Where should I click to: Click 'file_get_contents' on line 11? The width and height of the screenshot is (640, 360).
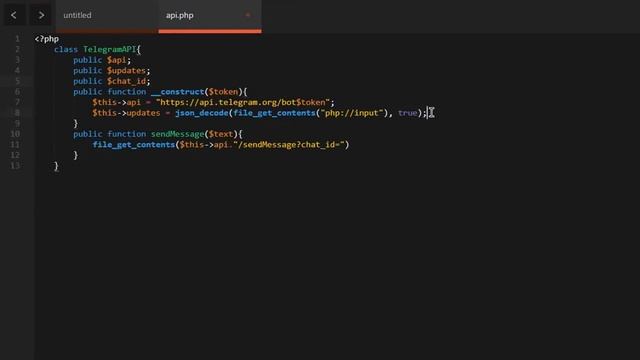click(x=133, y=145)
